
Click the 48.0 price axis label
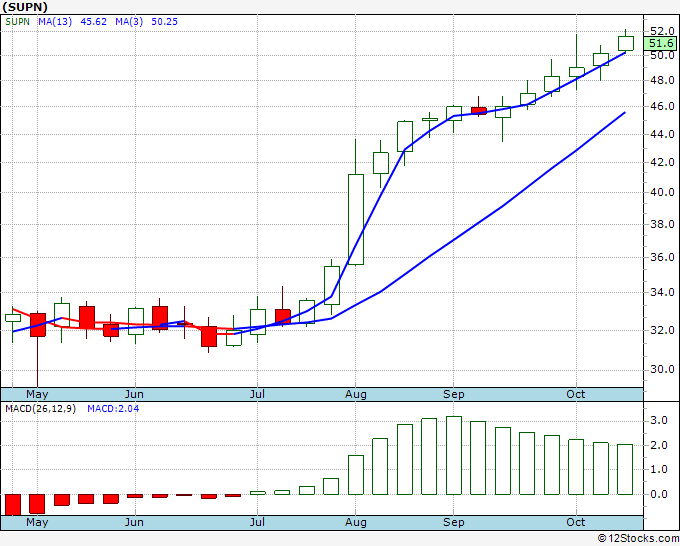[x=662, y=80]
